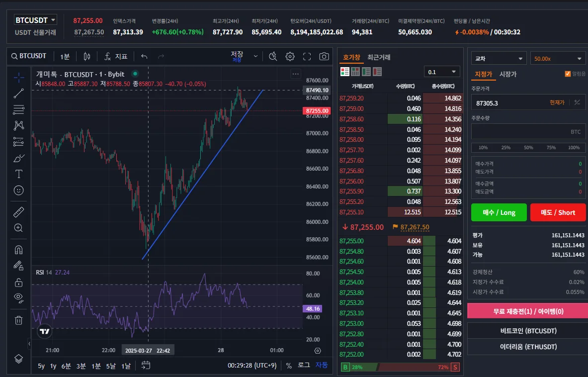588x377 pixels.
Task: Select 비트코인 (BTCUSDT) button
Action: click(x=528, y=331)
